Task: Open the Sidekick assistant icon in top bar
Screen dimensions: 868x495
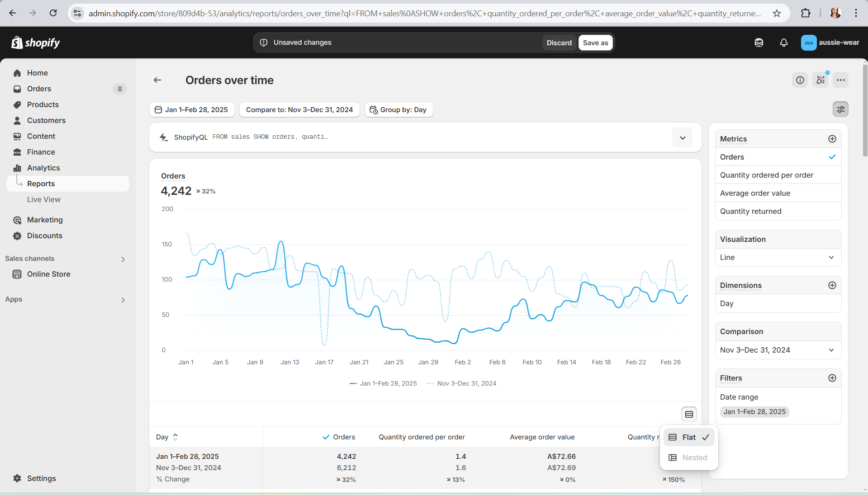Action: (x=759, y=42)
